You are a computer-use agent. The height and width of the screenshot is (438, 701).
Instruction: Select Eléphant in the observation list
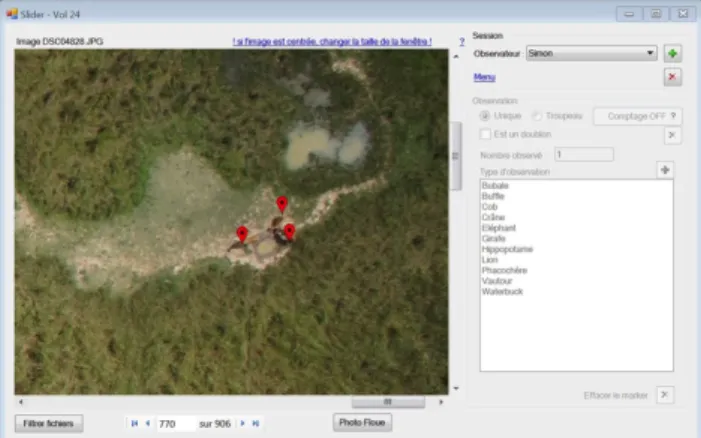click(499, 228)
